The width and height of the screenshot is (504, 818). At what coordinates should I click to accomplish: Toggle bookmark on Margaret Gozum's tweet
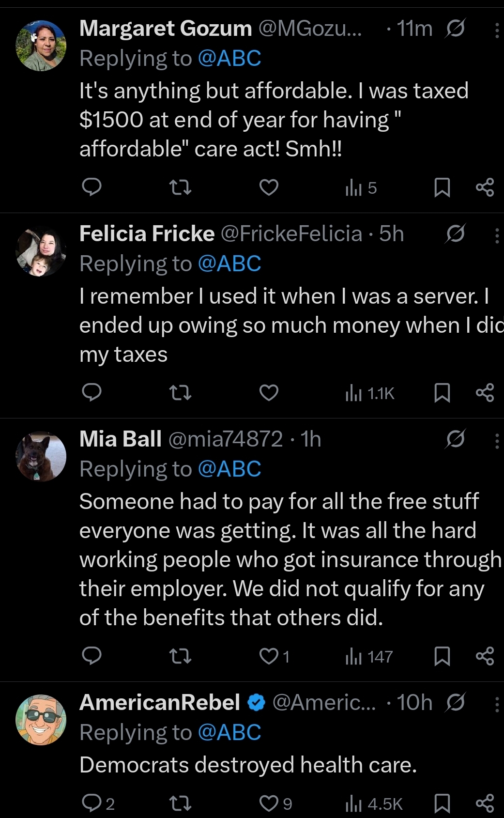click(442, 187)
